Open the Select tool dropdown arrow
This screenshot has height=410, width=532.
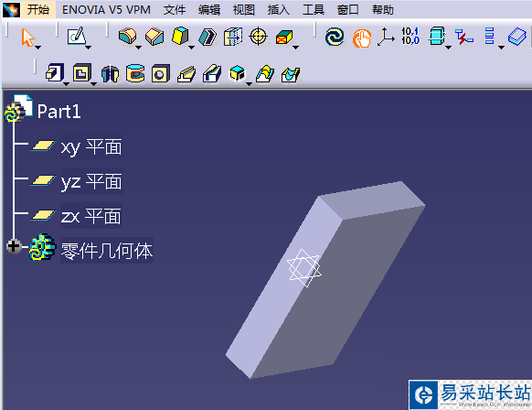click(x=38, y=48)
